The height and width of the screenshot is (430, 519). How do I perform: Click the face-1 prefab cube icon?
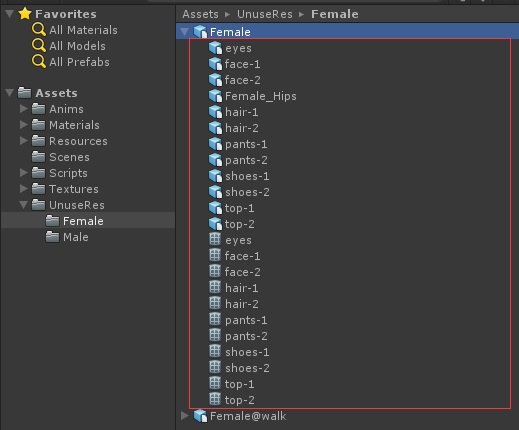click(x=215, y=64)
